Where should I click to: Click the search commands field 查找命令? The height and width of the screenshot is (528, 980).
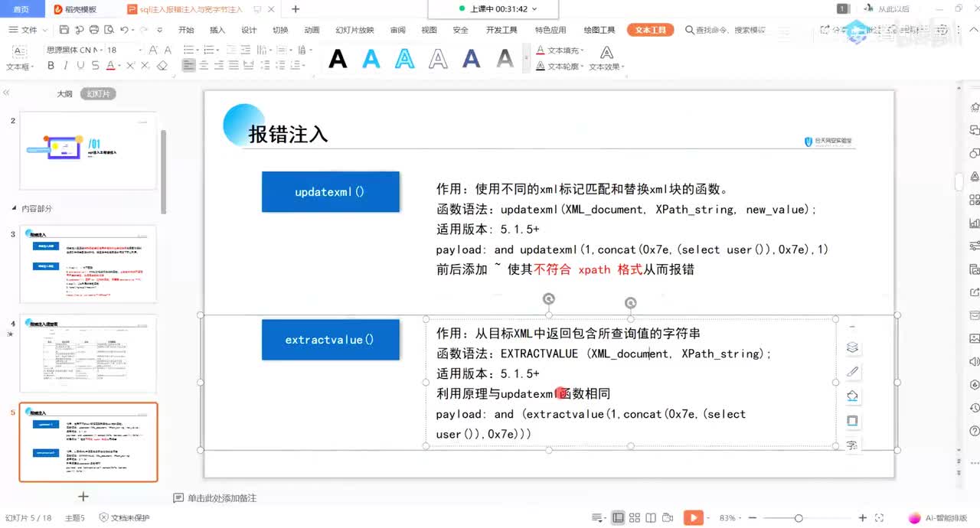725,30
